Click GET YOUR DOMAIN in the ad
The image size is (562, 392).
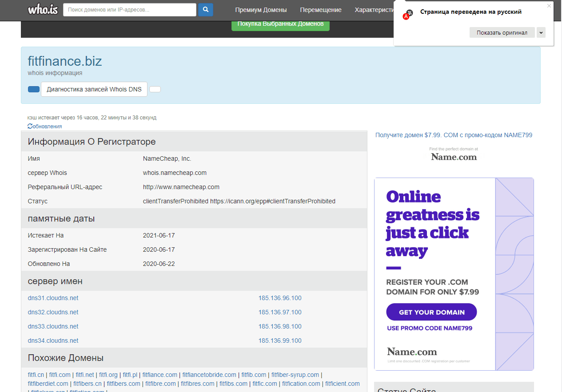click(x=431, y=312)
